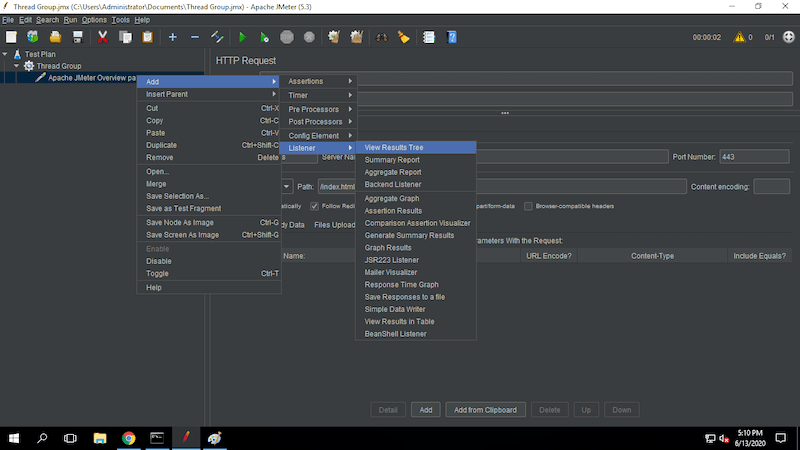800x450 pixels.
Task: Choose Aggregate Report listener
Action: tap(416, 172)
